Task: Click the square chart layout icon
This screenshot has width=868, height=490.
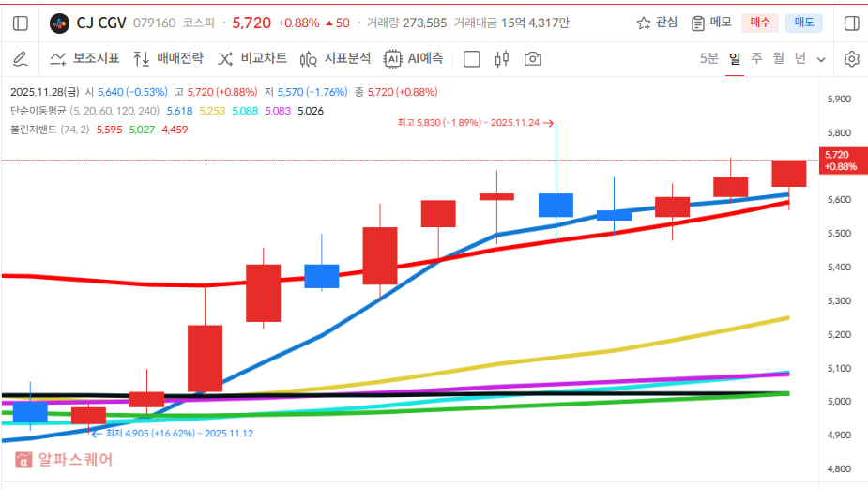Action: click(x=472, y=59)
